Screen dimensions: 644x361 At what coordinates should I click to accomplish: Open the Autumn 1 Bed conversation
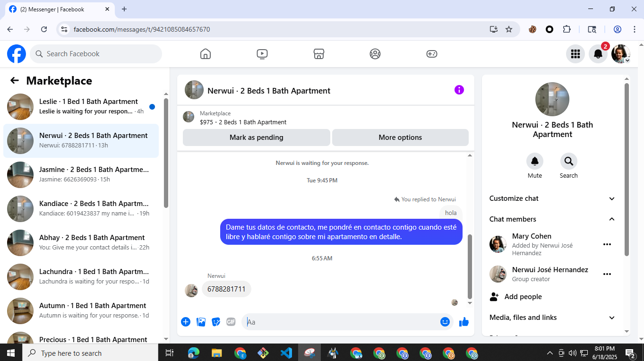click(81, 311)
